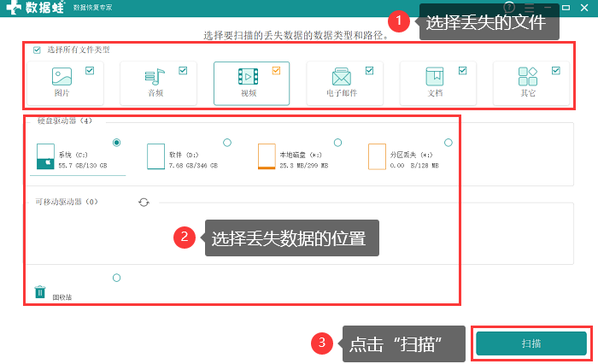Select the 文档 document icon
598x364 pixels.
(435, 76)
